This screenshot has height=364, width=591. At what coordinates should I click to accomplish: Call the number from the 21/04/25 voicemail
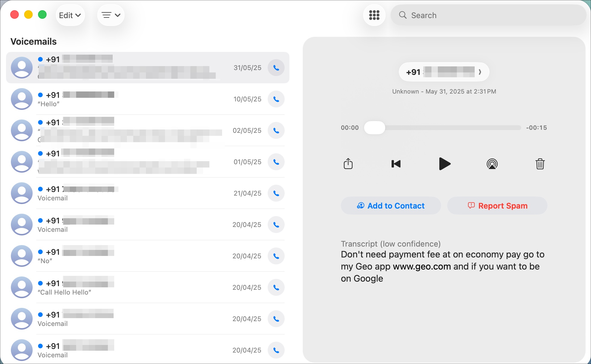pos(276,193)
